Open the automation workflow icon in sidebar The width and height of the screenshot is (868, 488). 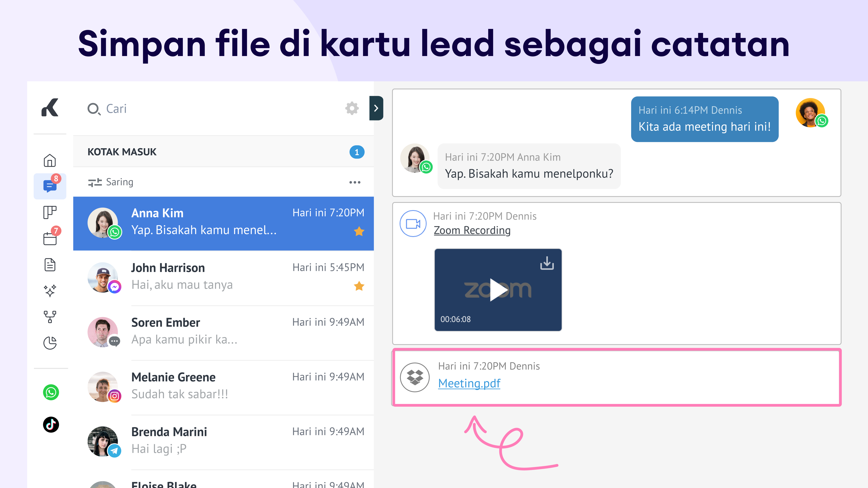point(50,317)
